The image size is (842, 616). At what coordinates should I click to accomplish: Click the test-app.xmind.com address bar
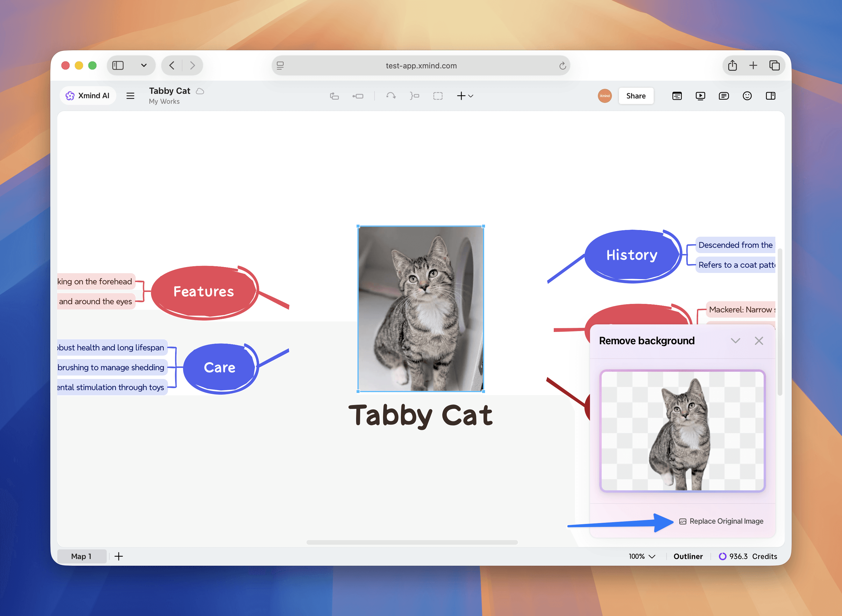[x=421, y=66]
